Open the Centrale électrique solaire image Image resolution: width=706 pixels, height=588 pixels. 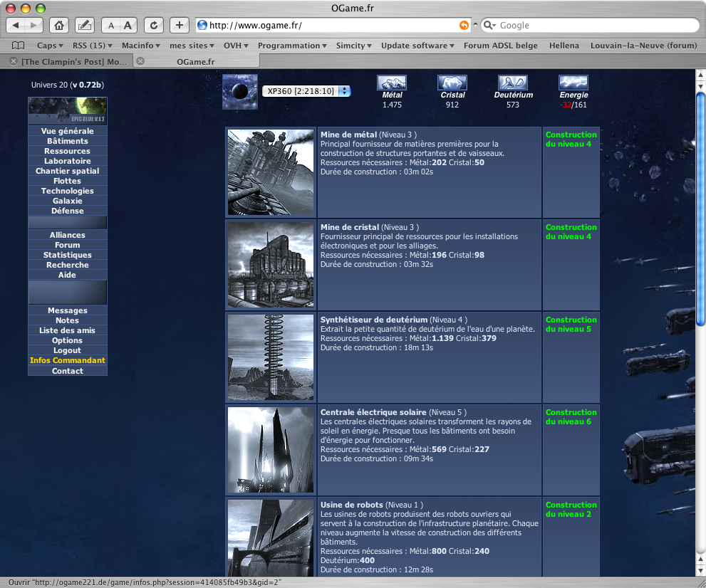(271, 450)
